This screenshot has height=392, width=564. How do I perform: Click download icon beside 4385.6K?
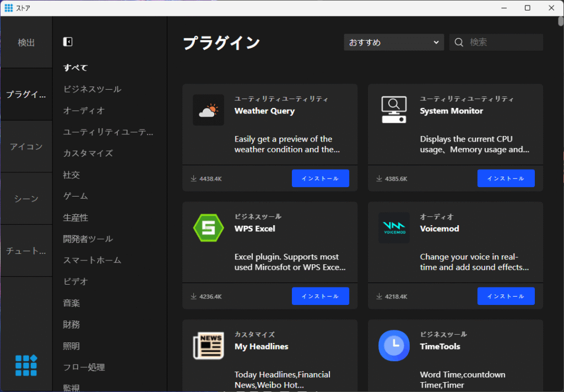(379, 179)
